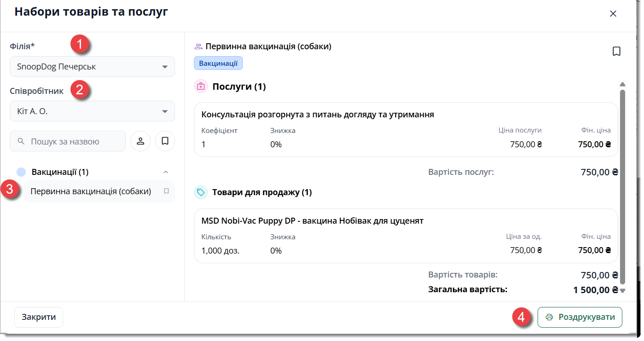Collapse the Вакцинації category chevron

tap(166, 172)
